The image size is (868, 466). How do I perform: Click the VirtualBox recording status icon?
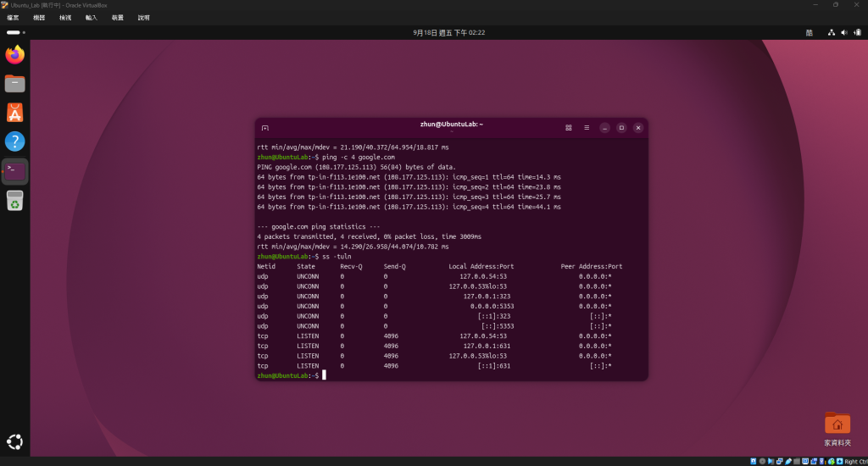click(x=814, y=461)
